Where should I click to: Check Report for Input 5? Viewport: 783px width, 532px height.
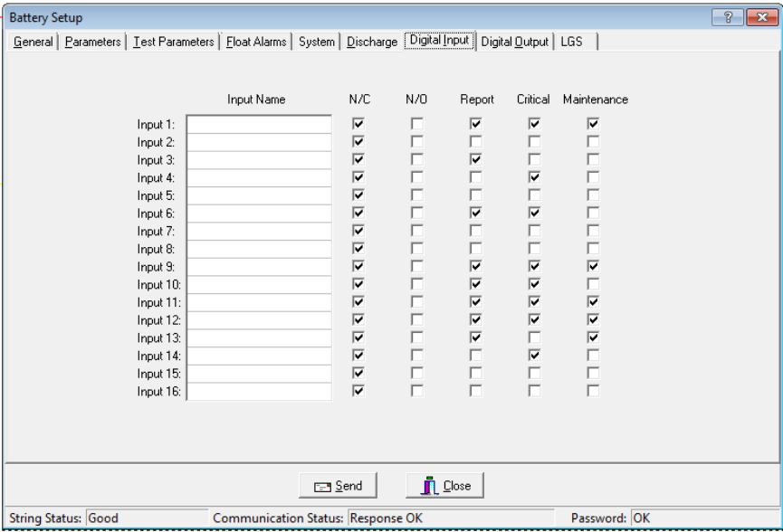476,195
